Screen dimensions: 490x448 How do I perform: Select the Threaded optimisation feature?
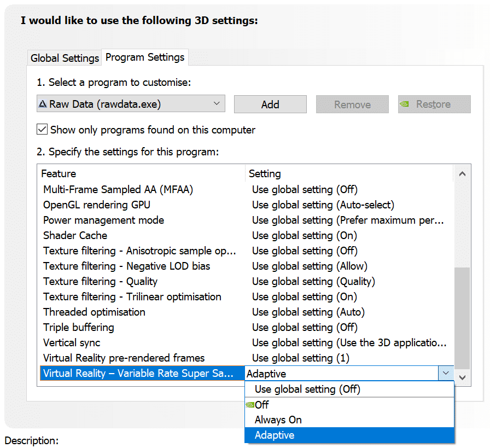pyautogui.click(x=94, y=312)
